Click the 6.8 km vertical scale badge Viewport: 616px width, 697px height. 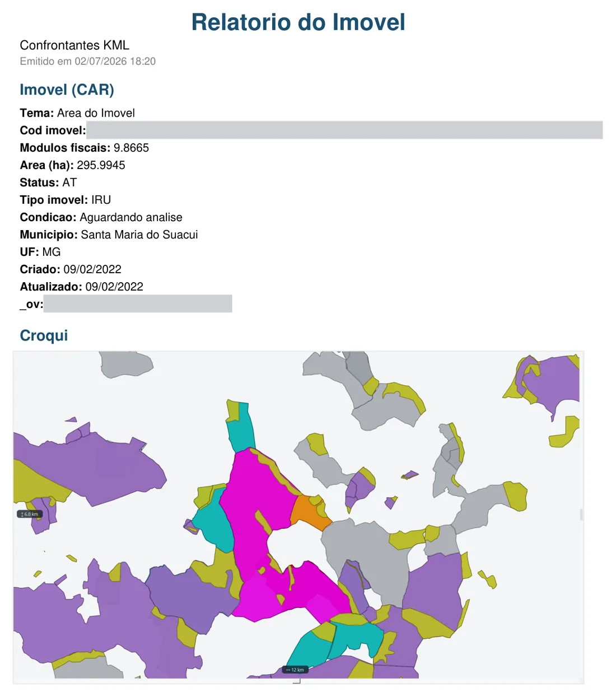30,514
